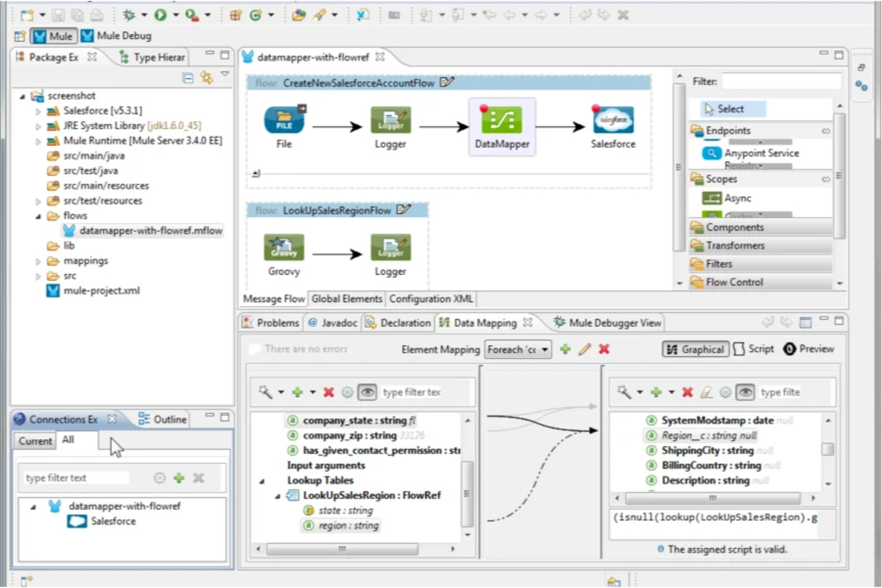This screenshot has height=588, width=882.
Task: Click the Current connections tab
Action: (x=35, y=441)
